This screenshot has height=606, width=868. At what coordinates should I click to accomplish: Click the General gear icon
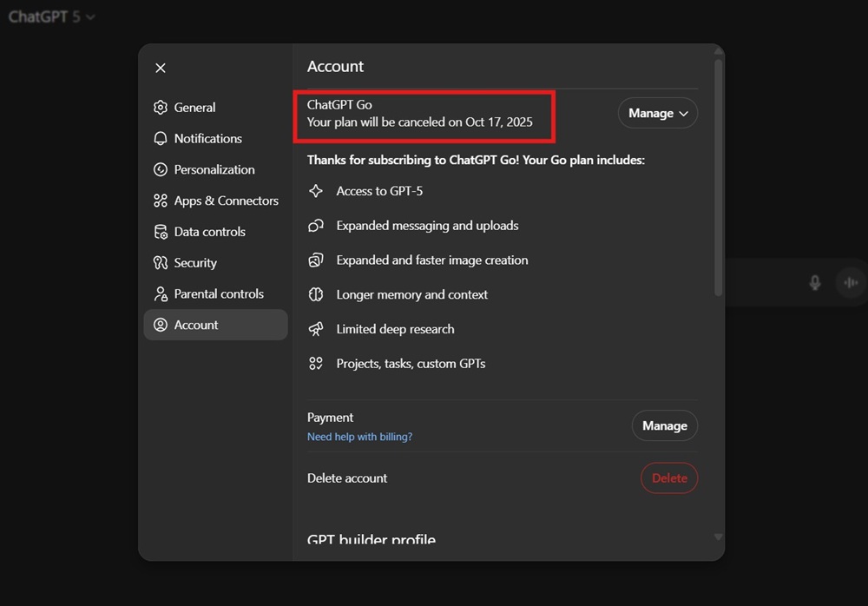point(161,108)
